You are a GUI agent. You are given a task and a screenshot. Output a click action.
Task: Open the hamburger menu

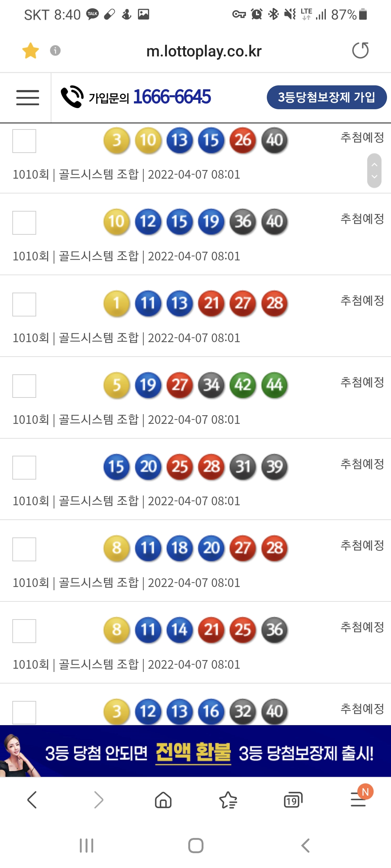(x=28, y=98)
